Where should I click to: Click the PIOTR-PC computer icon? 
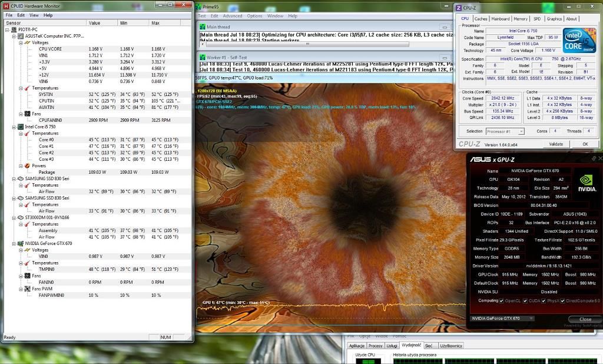[x=14, y=29]
